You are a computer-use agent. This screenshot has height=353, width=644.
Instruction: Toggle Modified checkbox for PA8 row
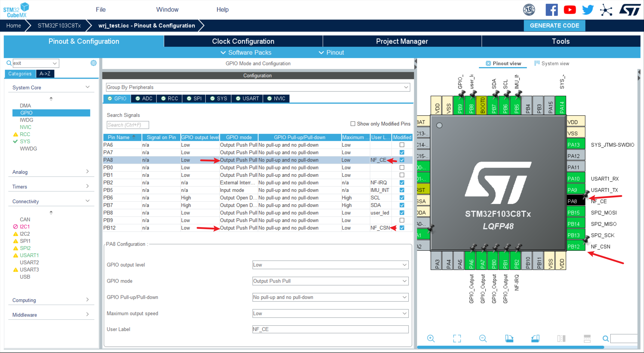pos(402,160)
